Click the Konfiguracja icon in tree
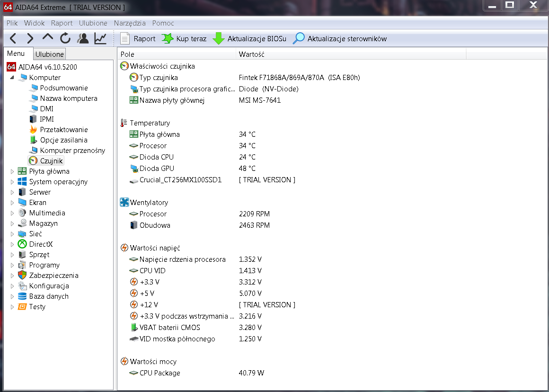The width and height of the screenshot is (549, 392). [x=22, y=286]
